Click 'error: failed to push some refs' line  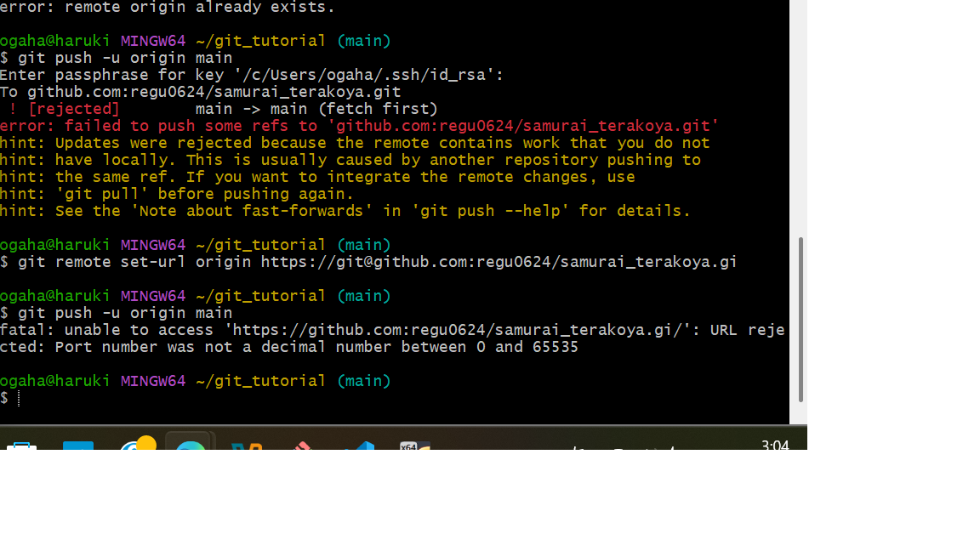[359, 126]
